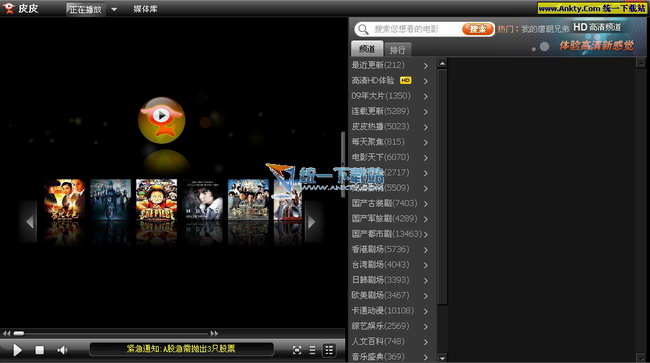
Task: Show next posters with the right carousel arrow
Action: (312, 222)
